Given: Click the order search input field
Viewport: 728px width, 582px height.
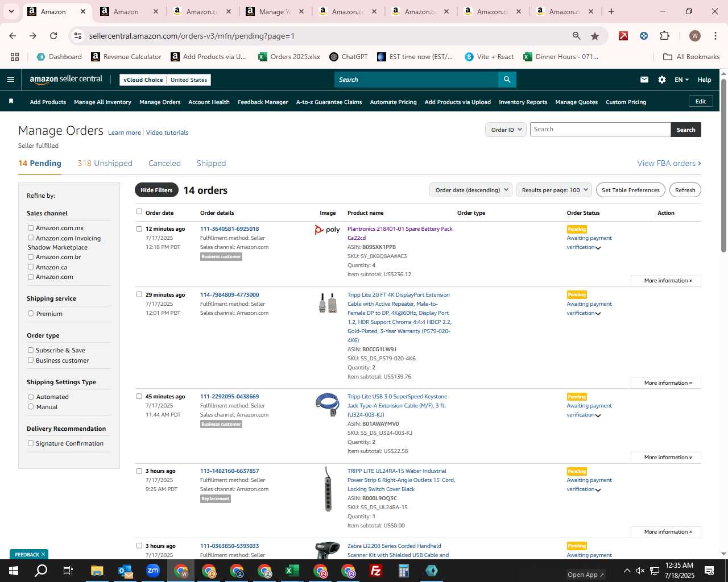Looking at the screenshot, I should tap(600, 130).
